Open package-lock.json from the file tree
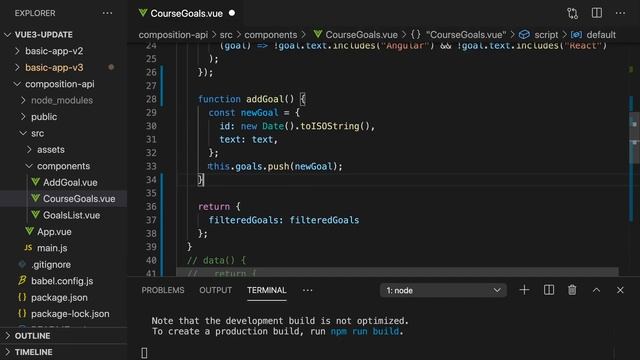 point(70,313)
